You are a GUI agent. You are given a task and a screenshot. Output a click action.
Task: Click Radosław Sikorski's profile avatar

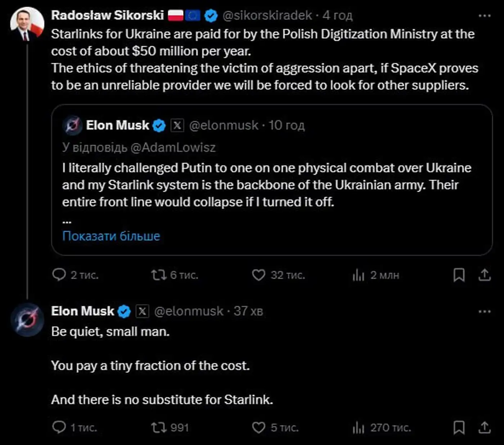click(27, 24)
